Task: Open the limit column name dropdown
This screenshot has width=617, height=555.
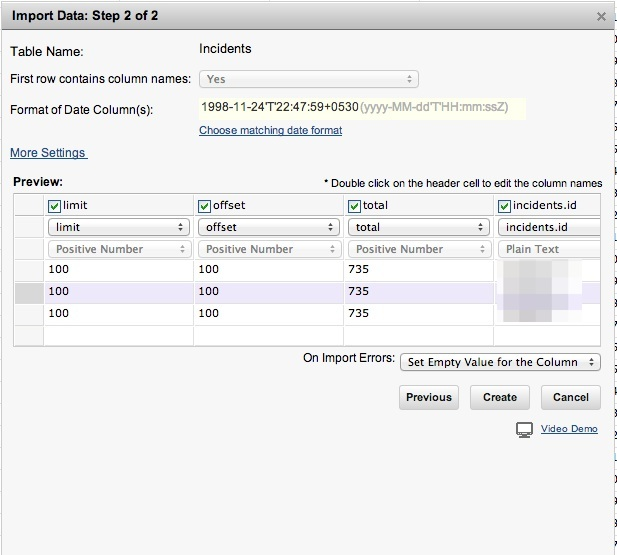Action: (118, 227)
